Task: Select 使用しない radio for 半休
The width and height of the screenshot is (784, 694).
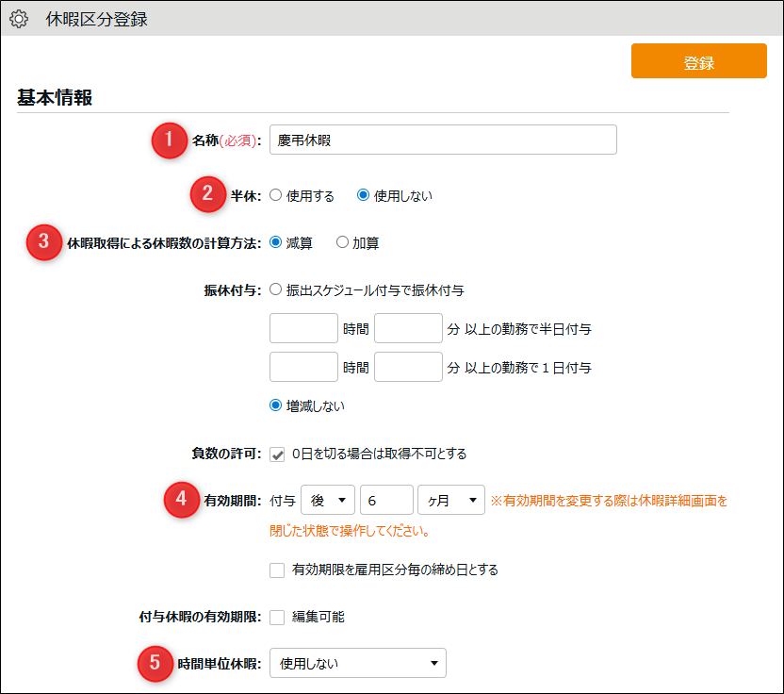Action: tap(363, 196)
